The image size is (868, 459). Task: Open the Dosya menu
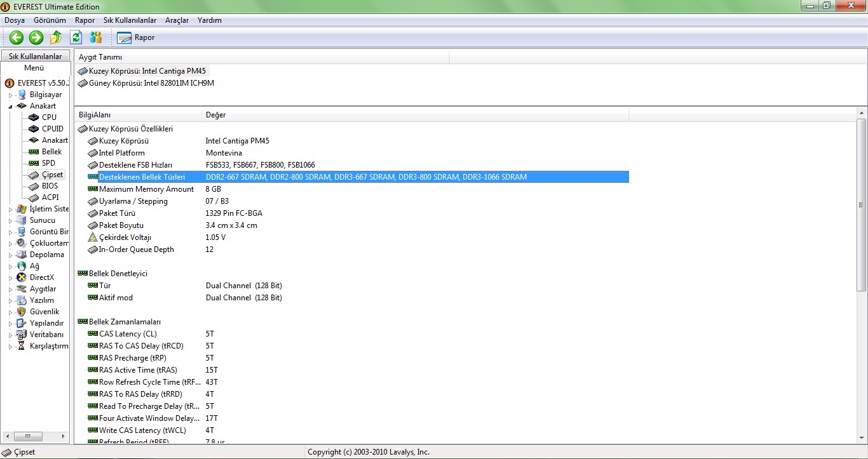tap(15, 20)
